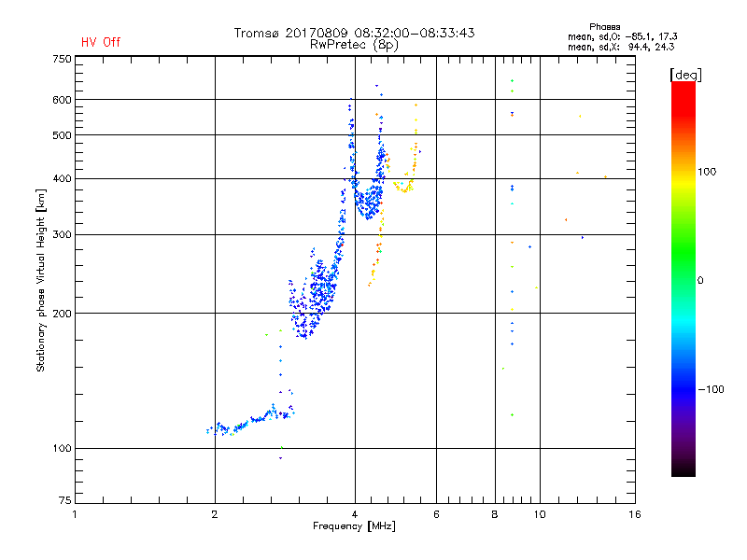Click the colorbar '100' tick label
Viewport: 747px width, 560px height.
point(707,172)
